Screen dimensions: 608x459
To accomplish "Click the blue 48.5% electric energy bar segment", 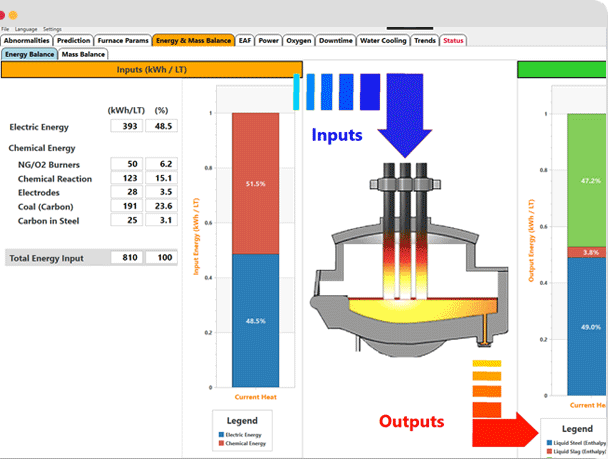I will point(256,321).
